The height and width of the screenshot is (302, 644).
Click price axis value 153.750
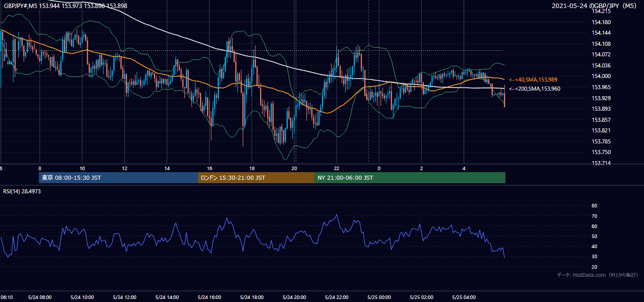602,152
